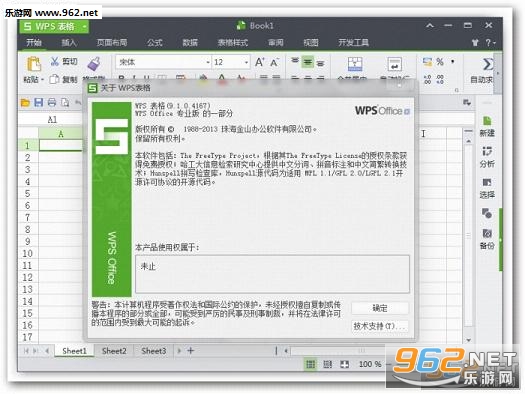
Task: Select column A header
Action: 61,134
